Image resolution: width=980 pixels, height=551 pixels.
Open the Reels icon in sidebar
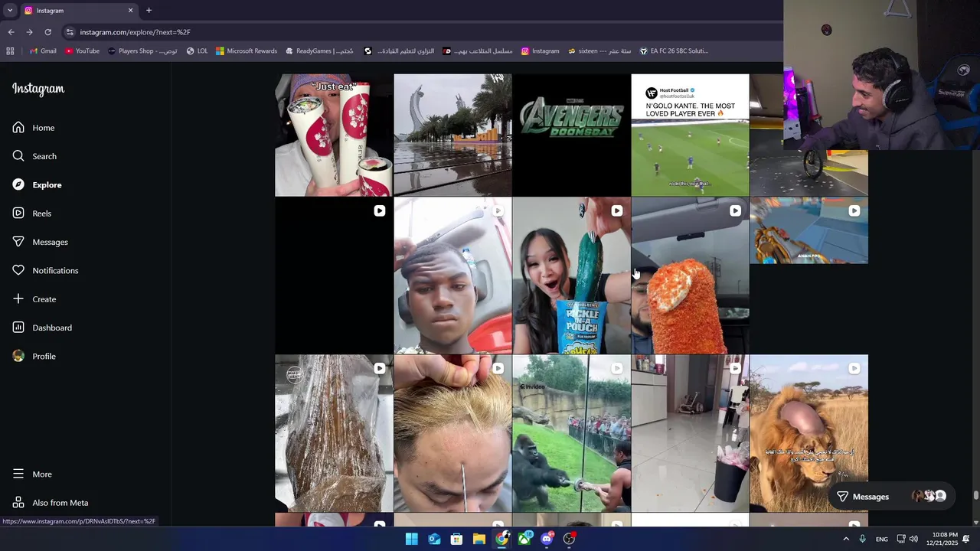pos(18,213)
